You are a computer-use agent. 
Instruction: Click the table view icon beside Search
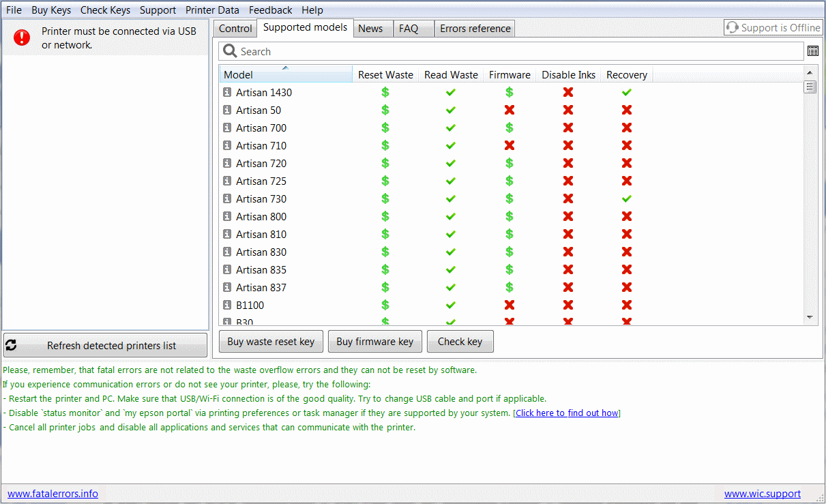[x=813, y=51]
